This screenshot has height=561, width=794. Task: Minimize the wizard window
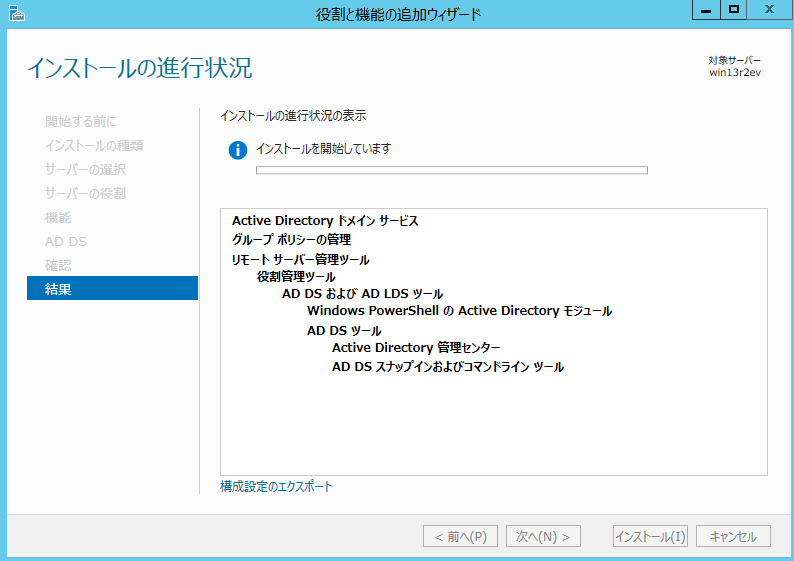point(705,9)
